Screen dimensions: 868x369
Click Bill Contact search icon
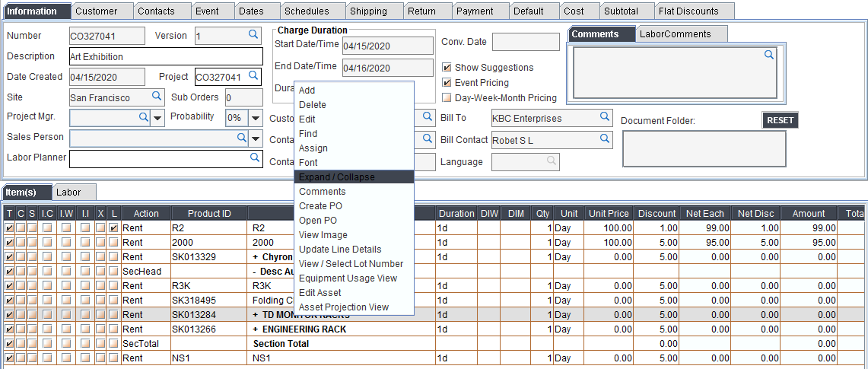pyautogui.click(x=605, y=138)
